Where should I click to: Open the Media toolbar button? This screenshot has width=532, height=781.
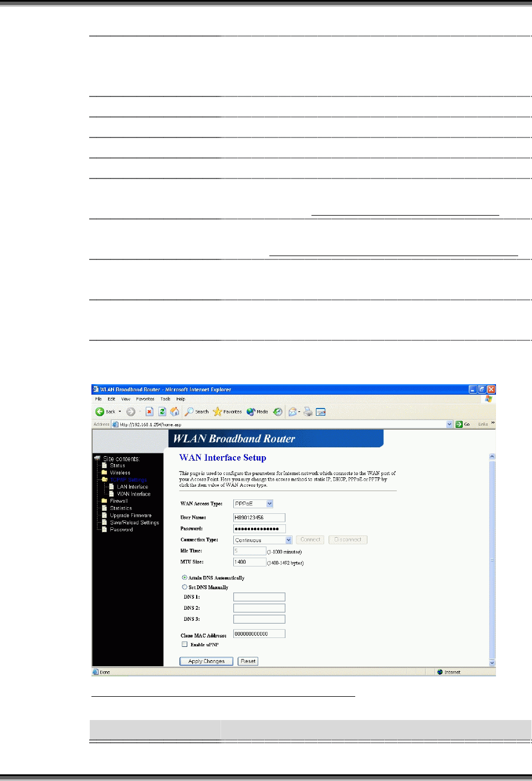click(257, 412)
